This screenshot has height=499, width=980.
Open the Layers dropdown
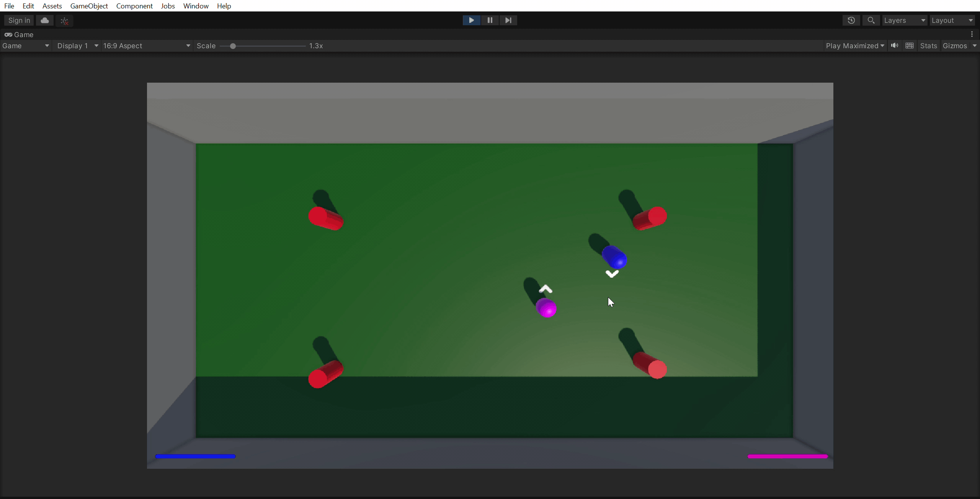pos(904,20)
